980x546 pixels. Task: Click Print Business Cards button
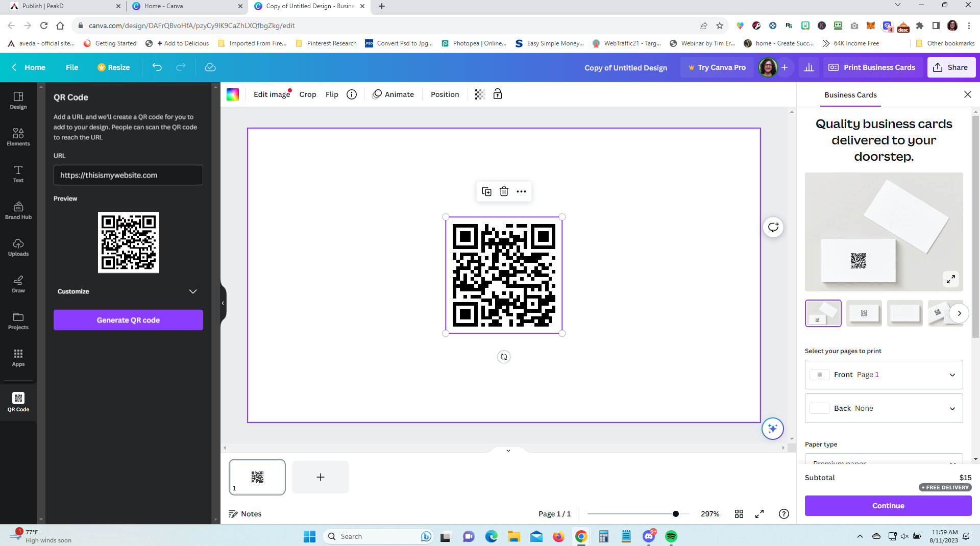coord(872,67)
